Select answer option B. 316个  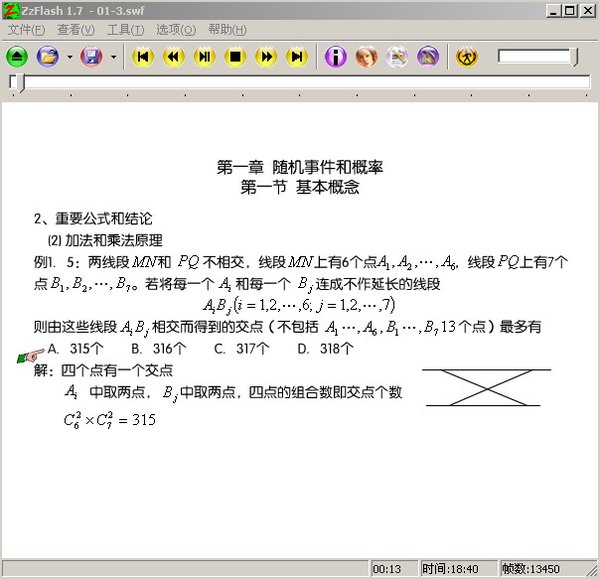click(x=159, y=349)
